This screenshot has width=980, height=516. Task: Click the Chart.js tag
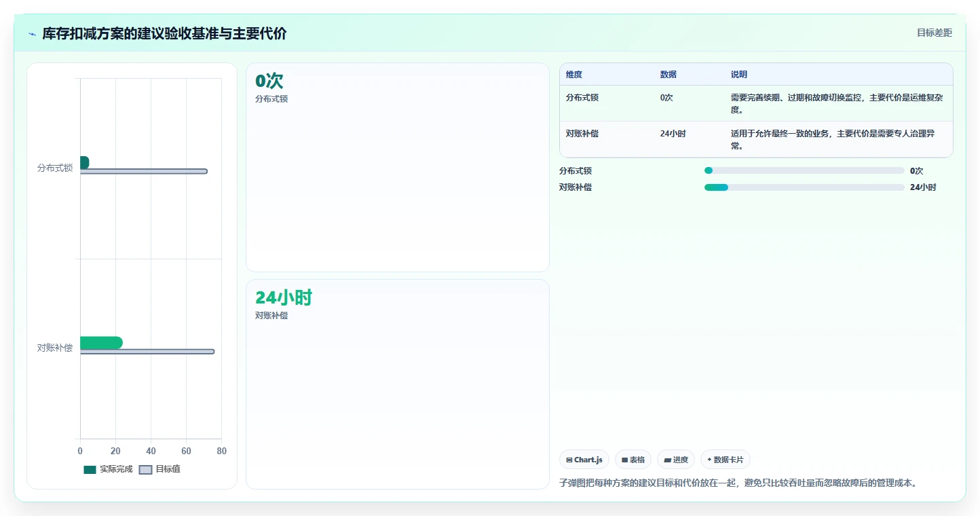pos(584,460)
